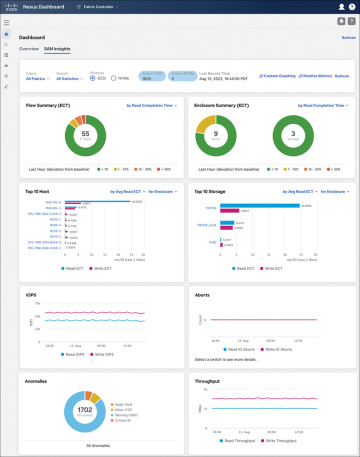This screenshot has width=360, height=457.
Task: Toggle Write IOPS legend item
Action: 102,354
